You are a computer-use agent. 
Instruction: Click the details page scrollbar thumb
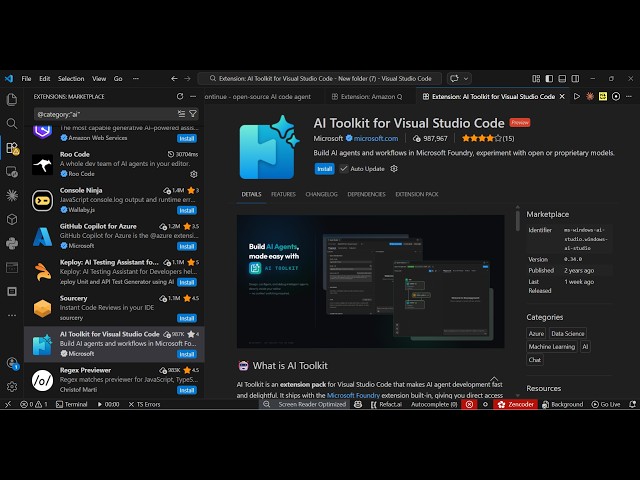[x=518, y=220]
